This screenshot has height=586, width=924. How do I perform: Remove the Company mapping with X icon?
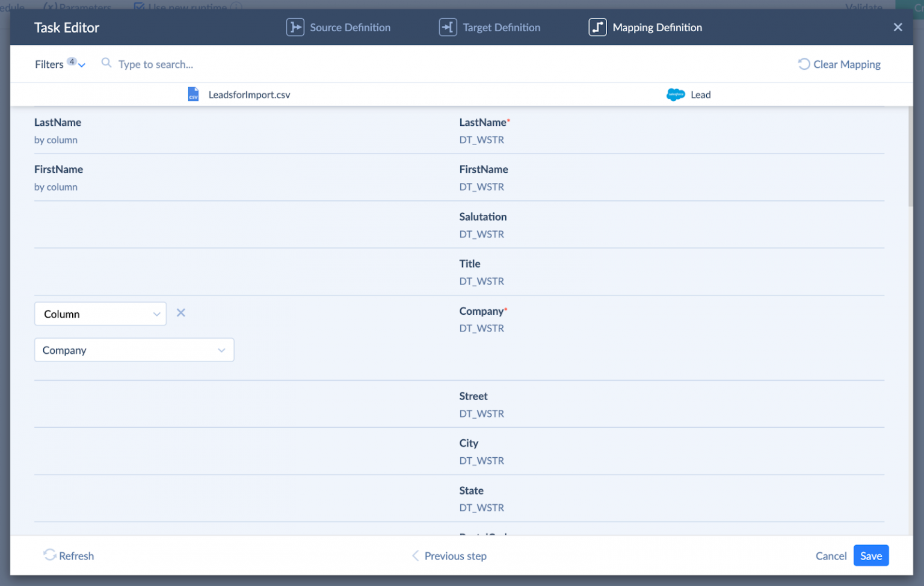click(180, 313)
